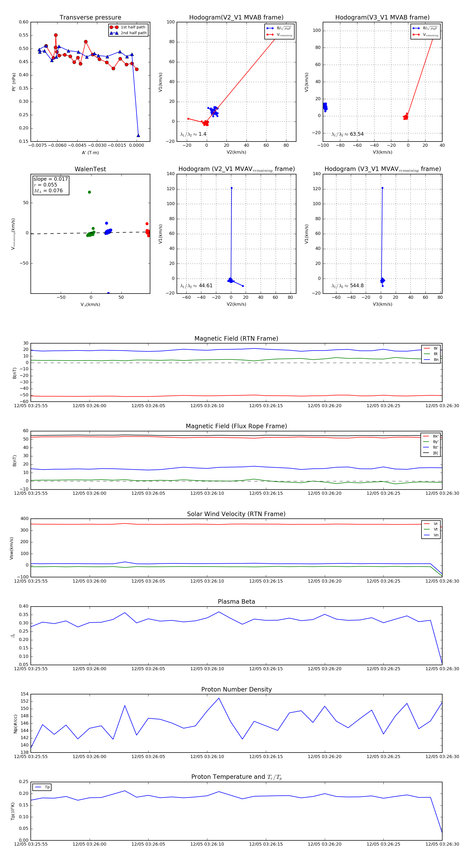Click the "λ1/λ3 ≈ 544.8" annotation
Image resolution: width=473 pixels, height=868 pixels.
coord(347,286)
